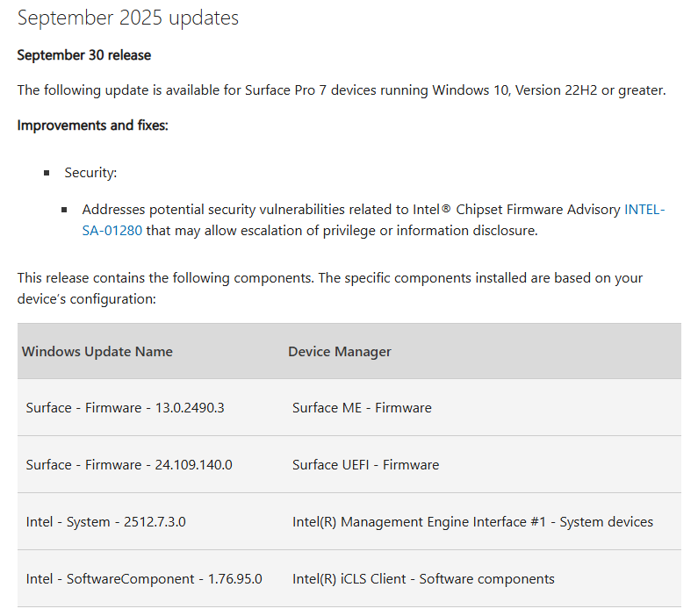The height and width of the screenshot is (616, 698).
Task: Click the September 2025 updates heading
Action: pyautogui.click(x=128, y=18)
